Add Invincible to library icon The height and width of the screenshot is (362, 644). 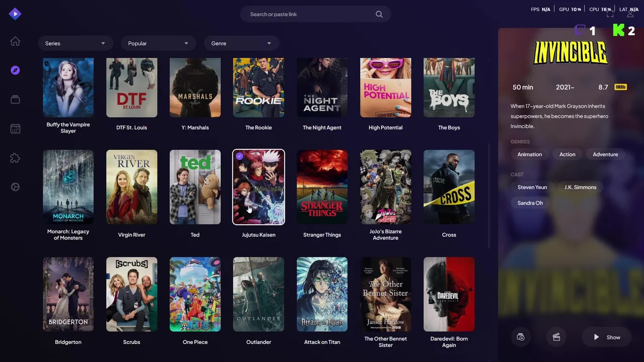[521, 337]
